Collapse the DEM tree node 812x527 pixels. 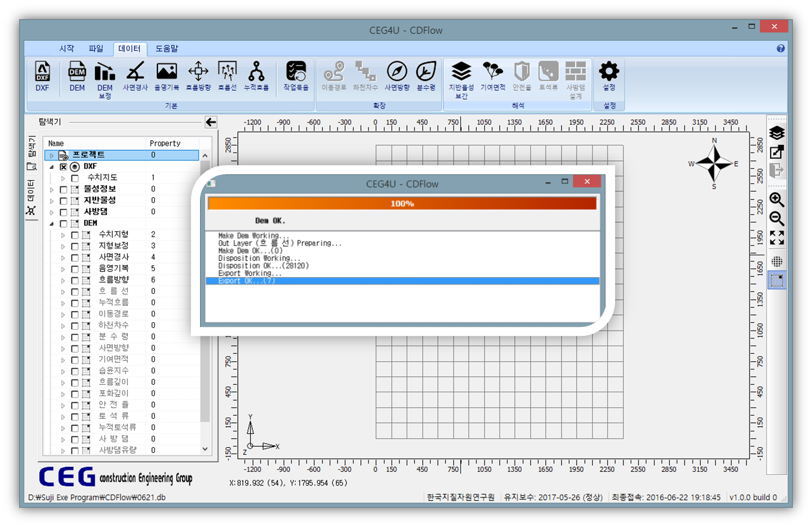(x=52, y=223)
